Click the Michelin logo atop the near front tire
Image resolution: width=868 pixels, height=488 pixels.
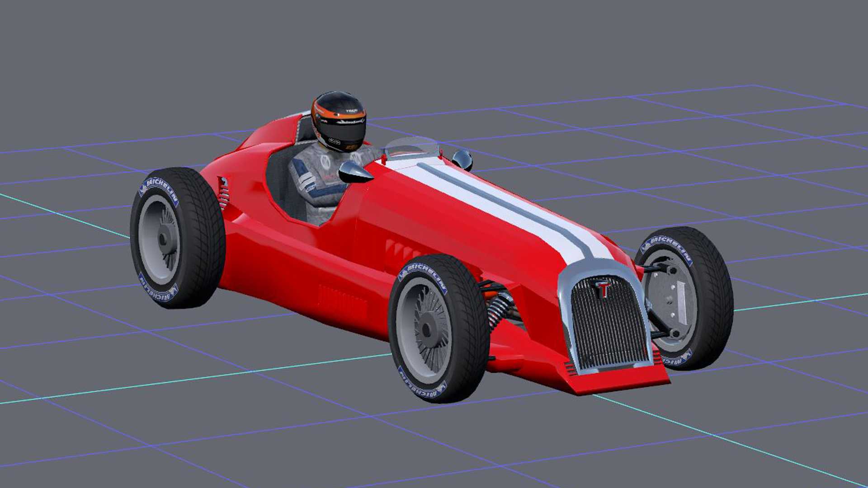click(x=423, y=273)
